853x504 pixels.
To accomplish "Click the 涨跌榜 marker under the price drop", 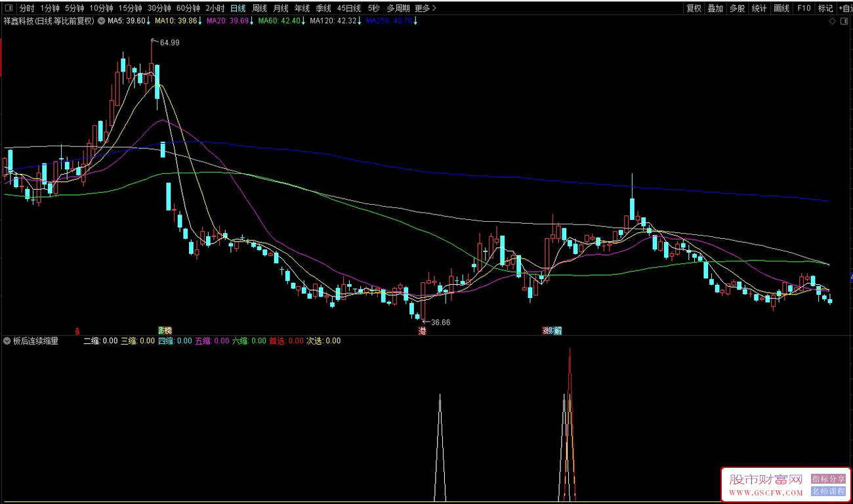I will 165,330.
